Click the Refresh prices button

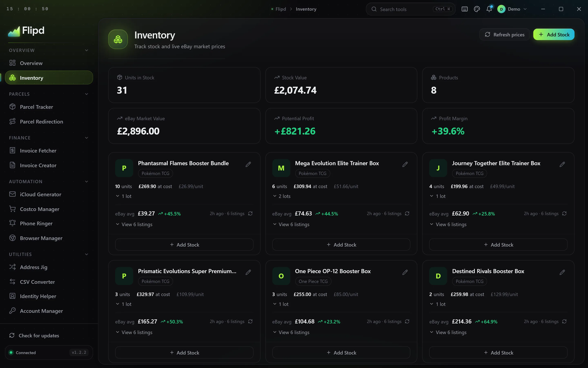point(504,35)
